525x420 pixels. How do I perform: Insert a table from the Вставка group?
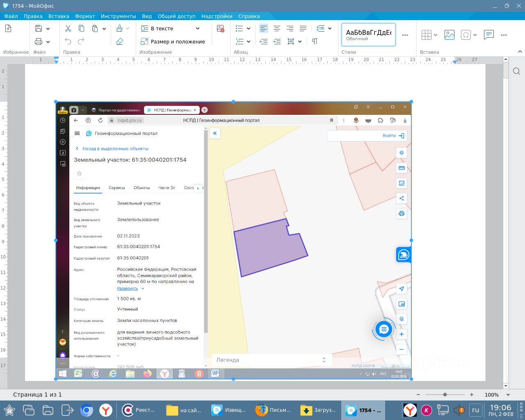pyautogui.click(x=427, y=35)
